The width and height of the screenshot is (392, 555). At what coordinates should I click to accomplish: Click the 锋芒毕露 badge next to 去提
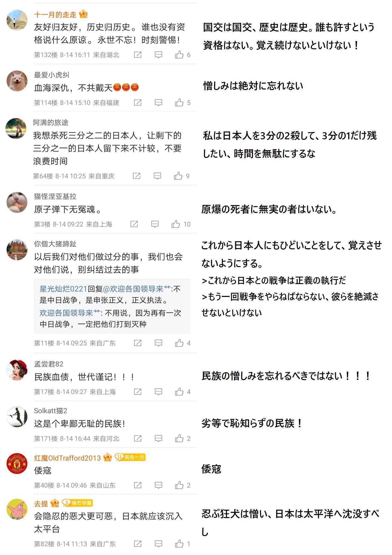[x=77, y=503]
